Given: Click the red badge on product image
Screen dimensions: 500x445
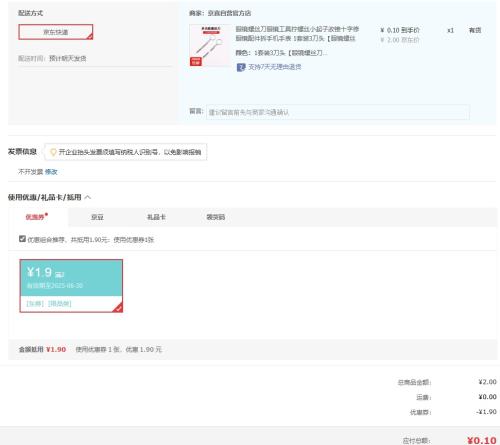Looking at the screenshot, I should click(196, 62).
